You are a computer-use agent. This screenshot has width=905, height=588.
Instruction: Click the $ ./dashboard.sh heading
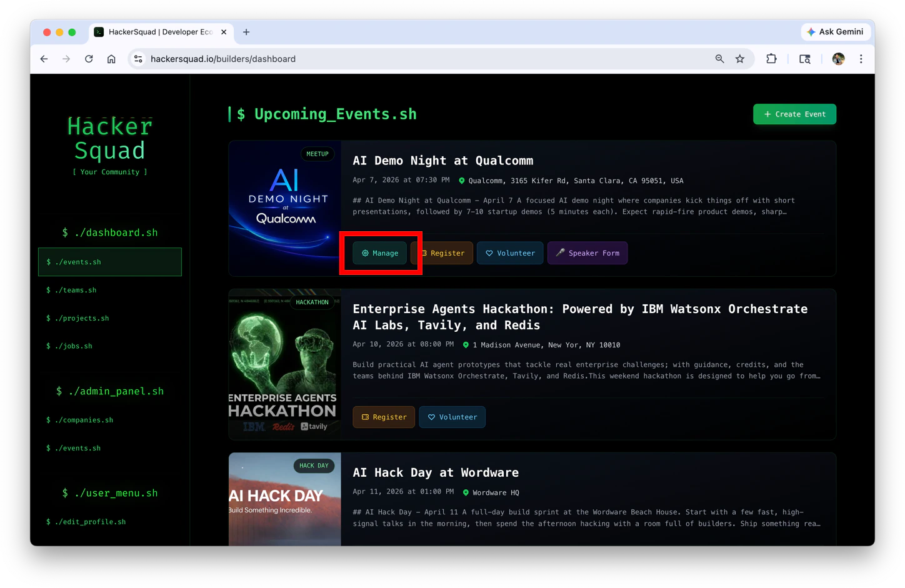tap(110, 232)
